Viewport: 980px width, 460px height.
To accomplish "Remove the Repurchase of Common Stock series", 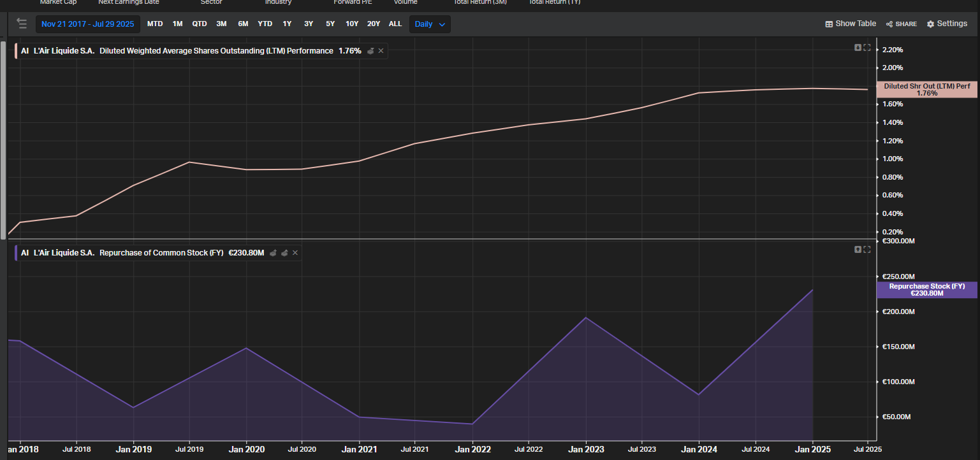I will tap(295, 253).
